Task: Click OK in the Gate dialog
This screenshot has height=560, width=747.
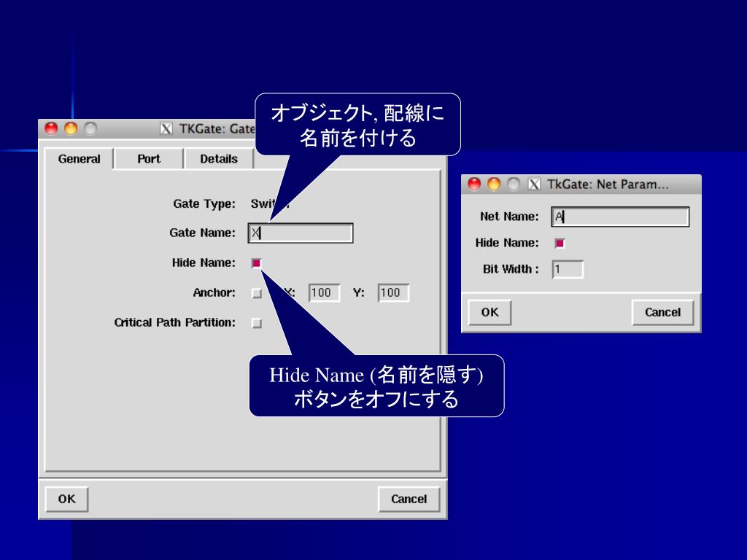Action: tap(66, 499)
